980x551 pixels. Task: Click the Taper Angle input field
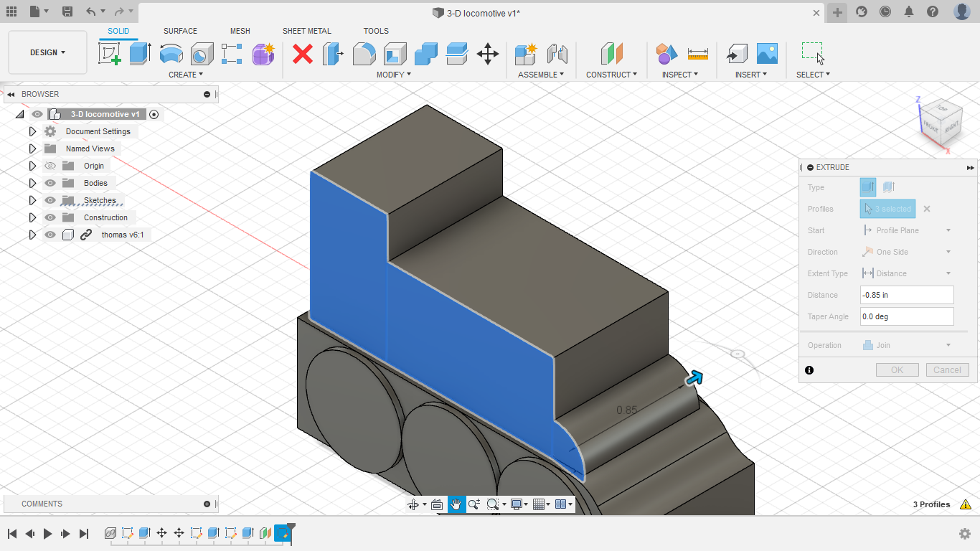[x=907, y=316]
